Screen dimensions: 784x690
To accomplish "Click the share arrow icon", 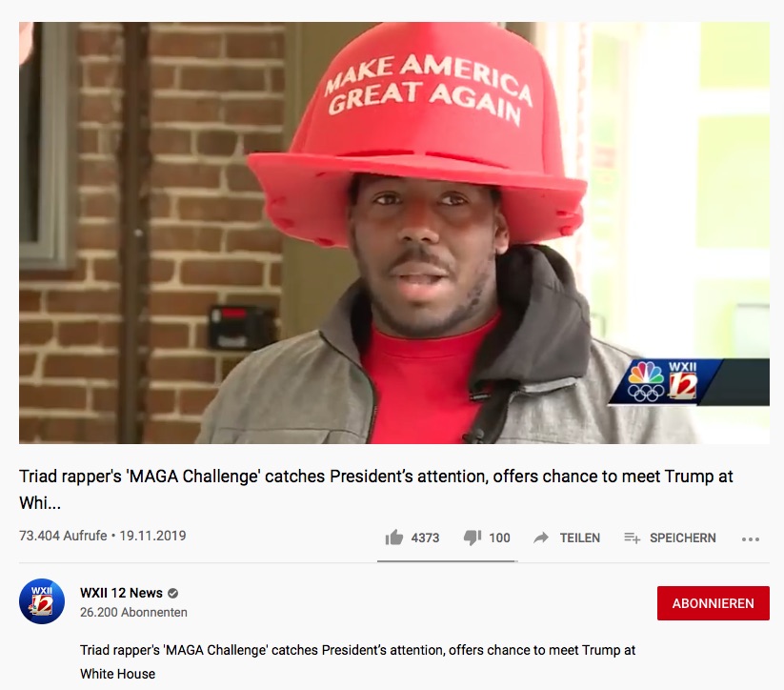I will 541,538.
